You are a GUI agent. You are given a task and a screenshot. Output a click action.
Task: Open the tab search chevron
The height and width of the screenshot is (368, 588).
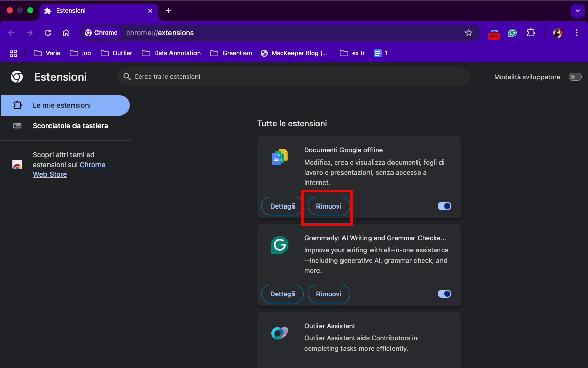577,11
